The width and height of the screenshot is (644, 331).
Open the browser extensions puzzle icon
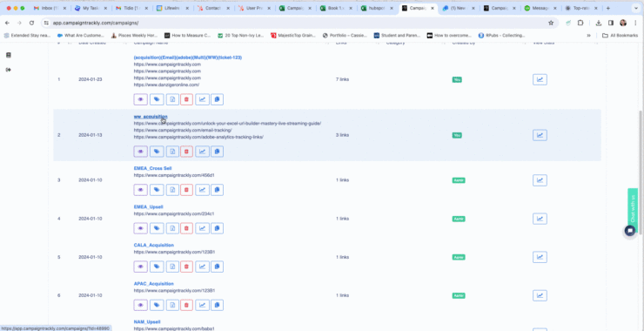[x=580, y=23]
